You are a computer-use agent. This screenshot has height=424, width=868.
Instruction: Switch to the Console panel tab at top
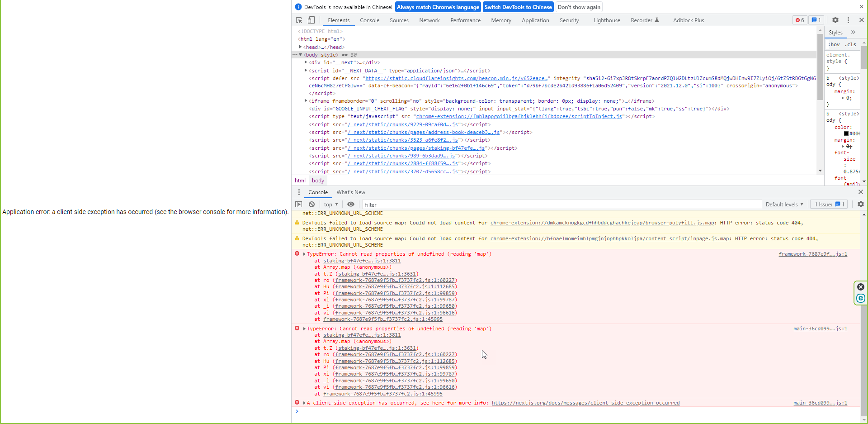[x=369, y=20]
